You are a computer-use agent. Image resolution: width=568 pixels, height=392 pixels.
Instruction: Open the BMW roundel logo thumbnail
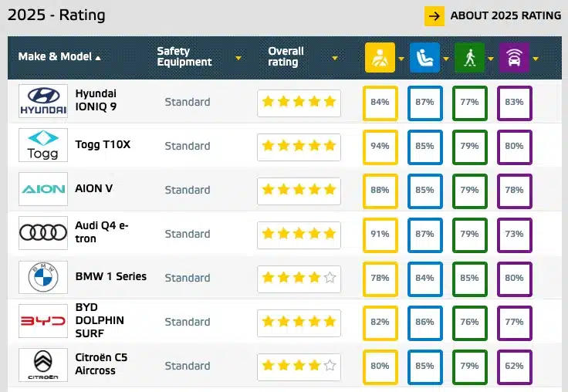[x=43, y=277]
